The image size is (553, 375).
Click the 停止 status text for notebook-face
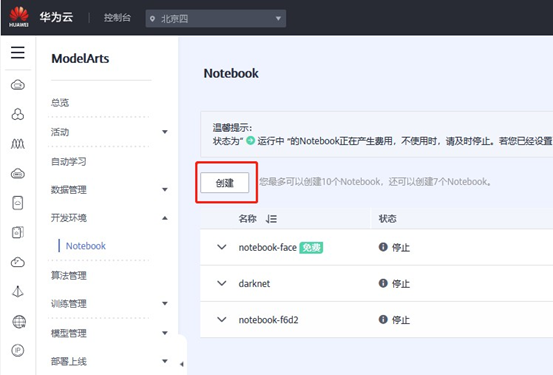(x=401, y=248)
